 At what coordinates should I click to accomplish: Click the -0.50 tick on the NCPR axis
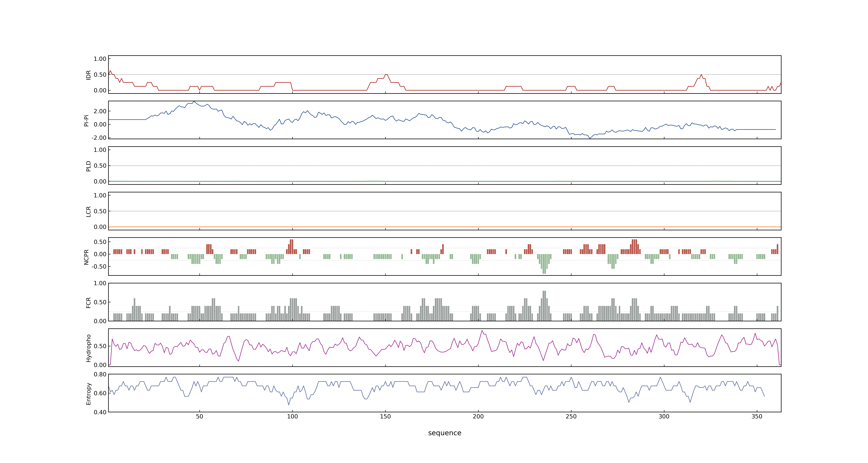click(x=99, y=267)
